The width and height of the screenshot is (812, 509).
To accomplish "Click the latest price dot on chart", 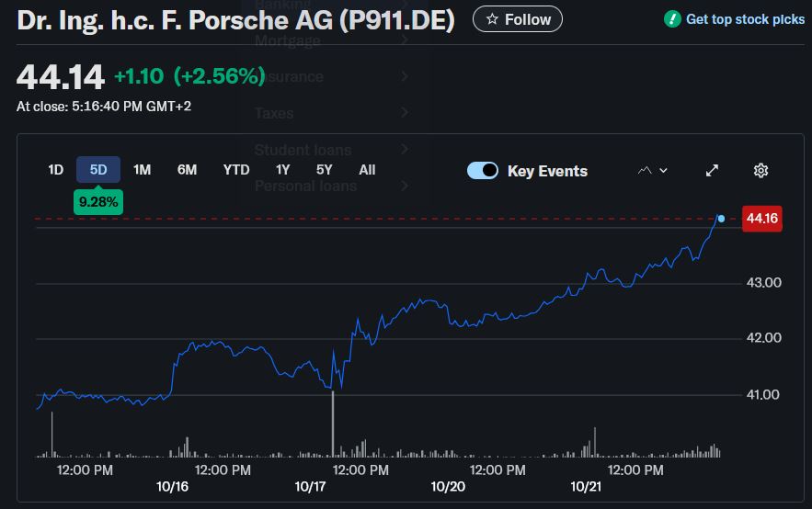I will (x=721, y=219).
